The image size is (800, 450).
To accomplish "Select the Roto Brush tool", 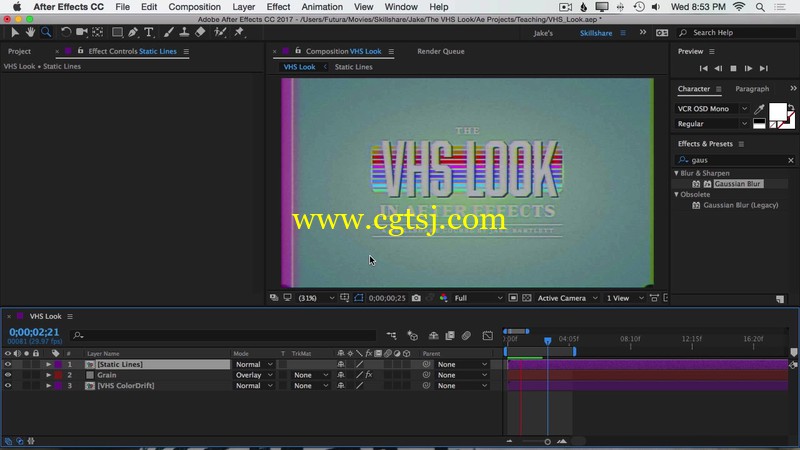I will pos(220,32).
